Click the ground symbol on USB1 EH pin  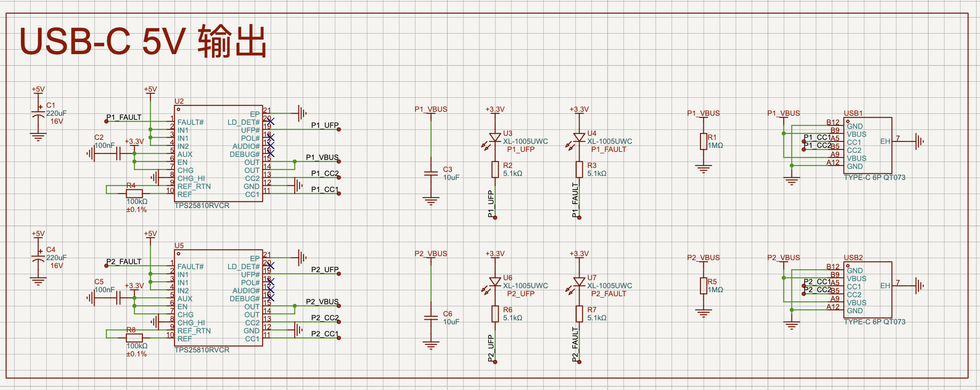[x=919, y=141]
